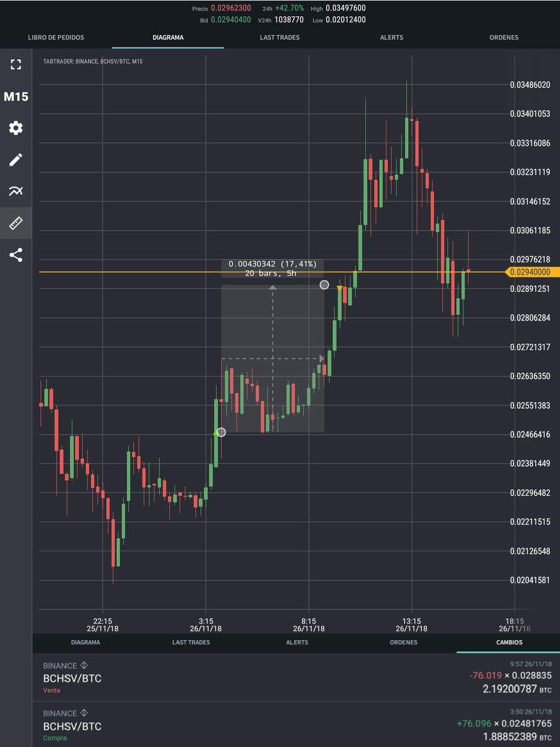Open top Ordenes tab
Image resolution: width=560 pixels, height=747 pixels.
coord(504,37)
